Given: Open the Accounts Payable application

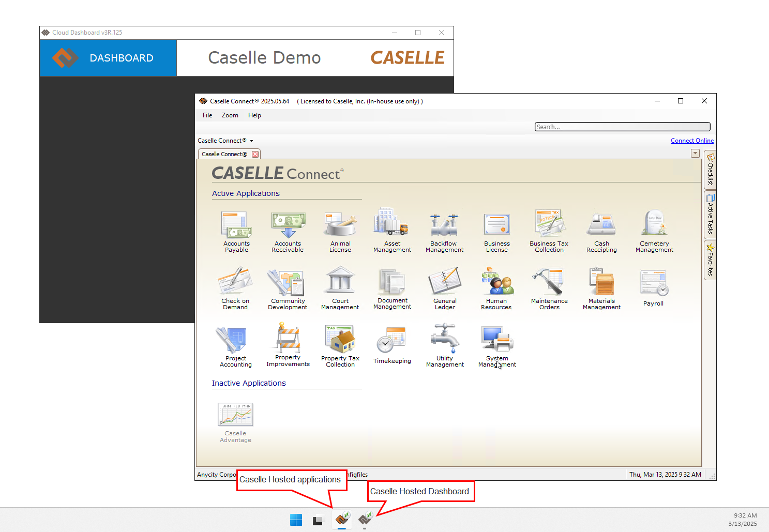Looking at the screenshot, I should coord(236,232).
